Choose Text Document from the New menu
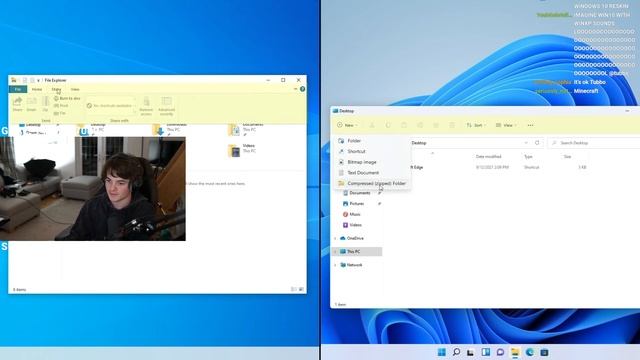The height and width of the screenshot is (360, 640). 373,173
